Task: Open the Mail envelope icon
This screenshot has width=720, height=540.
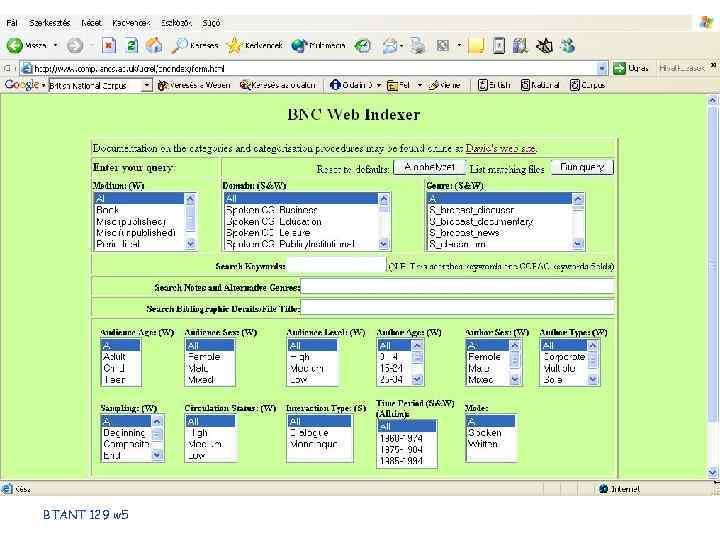Action: click(390, 45)
